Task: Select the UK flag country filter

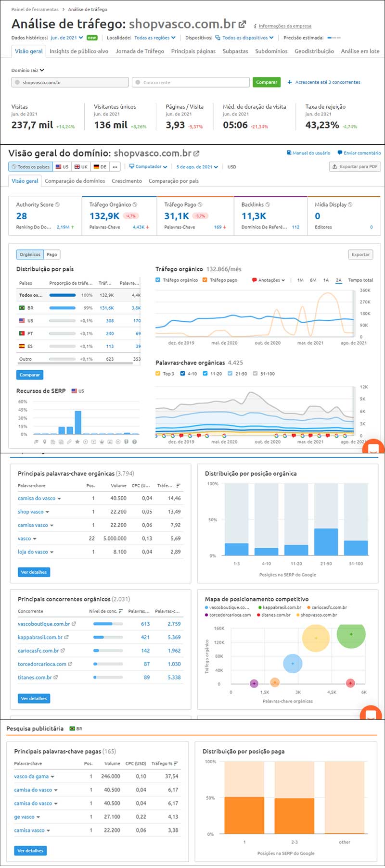Action: pos(80,167)
